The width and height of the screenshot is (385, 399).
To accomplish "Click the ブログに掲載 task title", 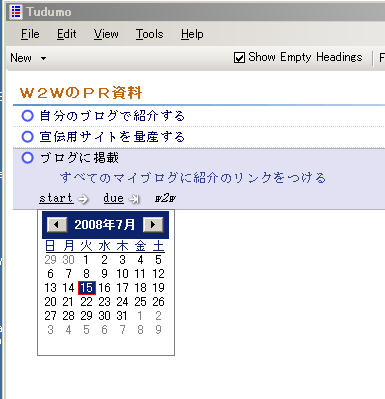I will pyautogui.click(x=79, y=158).
